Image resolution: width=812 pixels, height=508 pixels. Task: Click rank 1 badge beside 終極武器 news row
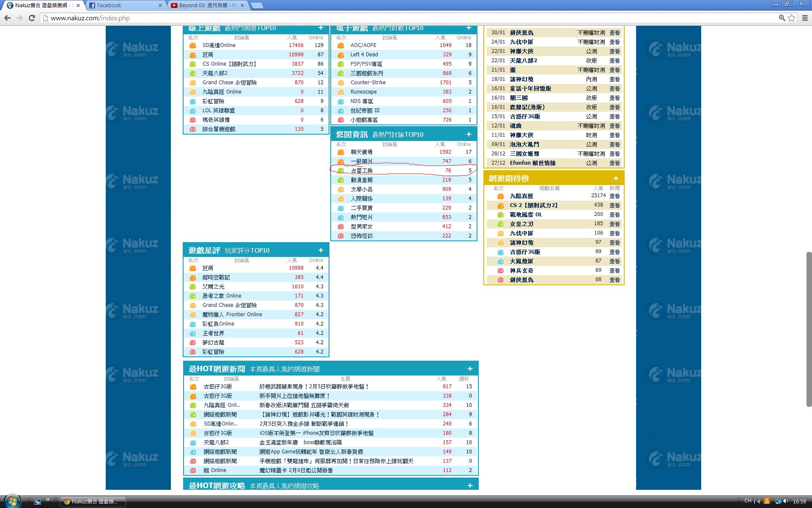coord(193,387)
